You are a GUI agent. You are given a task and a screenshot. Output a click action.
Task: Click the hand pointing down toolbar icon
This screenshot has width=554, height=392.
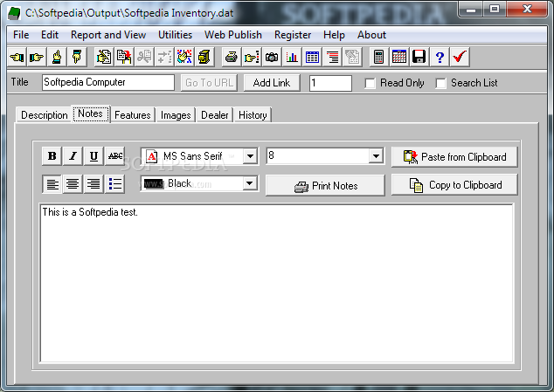77,57
